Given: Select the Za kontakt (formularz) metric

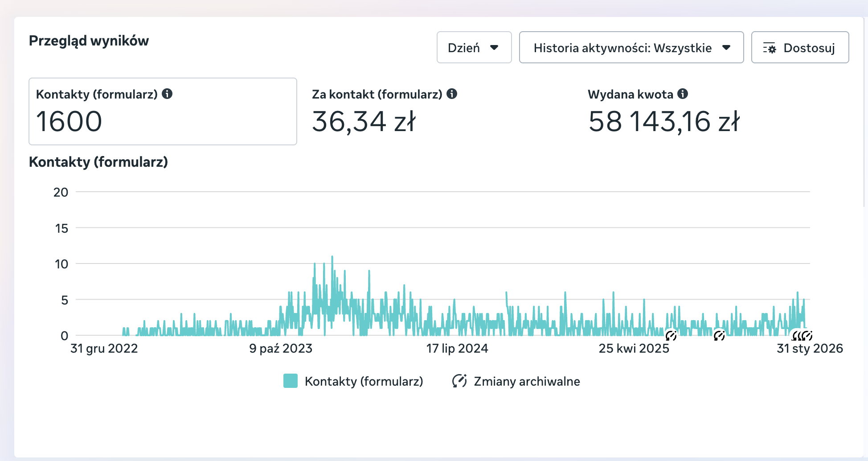Looking at the screenshot, I should coord(364,121).
